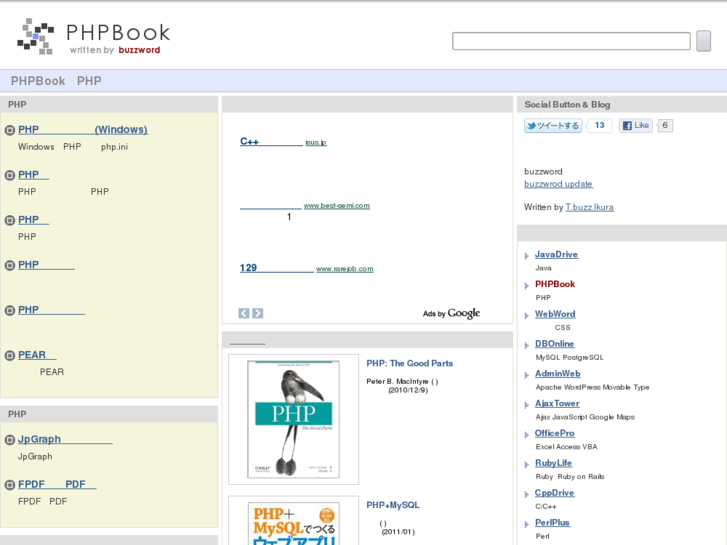Screen dimensions: 727x545
Task: Open the T.buzz.Ikura author link
Action: [x=590, y=207]
